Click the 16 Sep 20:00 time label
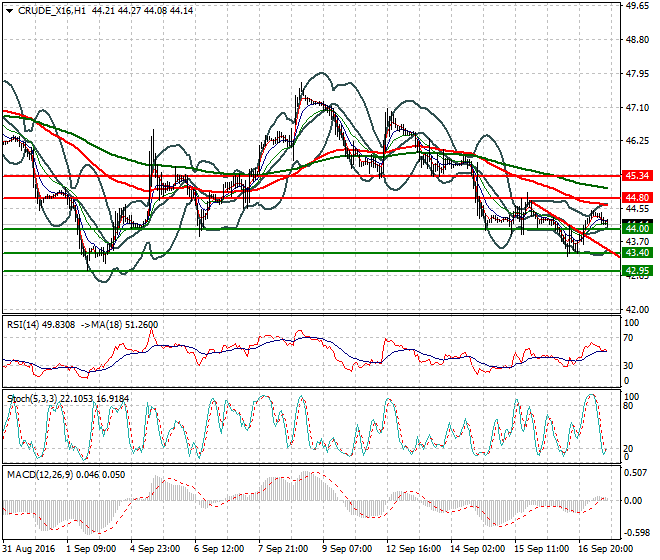Image resolution: width=660 pixels, height=560 pixels. (x=606, y=549)
